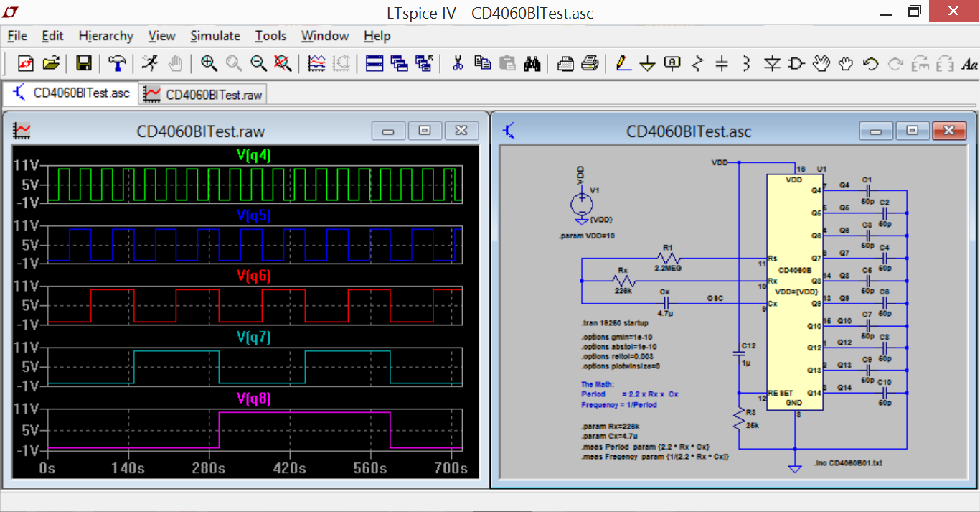This screenshot has width=980, height=512.
Task: Minimize the CD4060BITest.asc schematic window
Action: (876, 131)
